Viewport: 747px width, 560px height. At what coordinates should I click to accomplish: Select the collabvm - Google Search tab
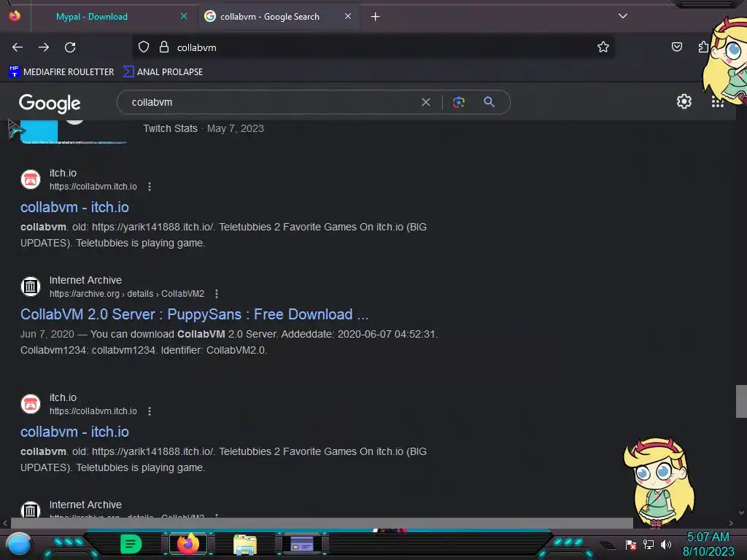pyautogui.click(x=270, y=17)
